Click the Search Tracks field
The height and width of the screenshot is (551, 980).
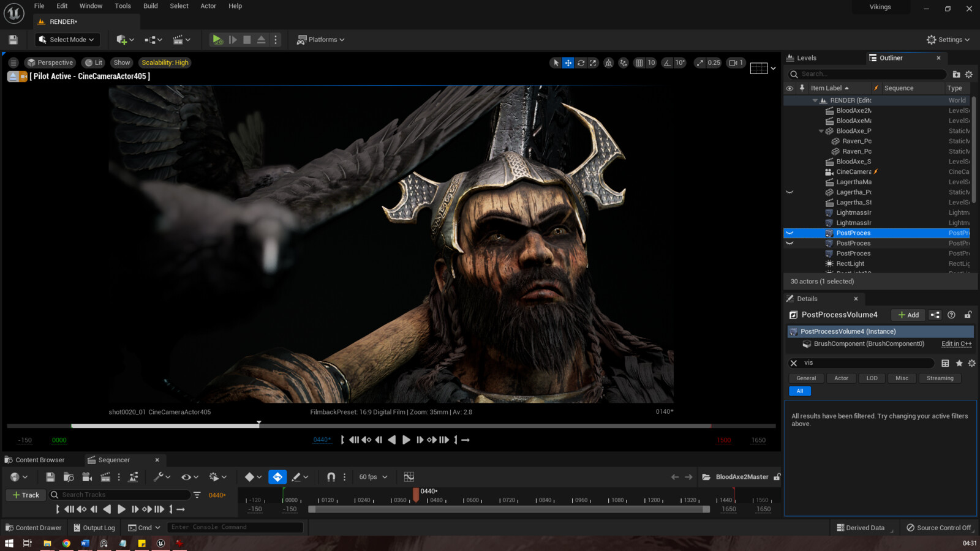click(x=119, y=495)
